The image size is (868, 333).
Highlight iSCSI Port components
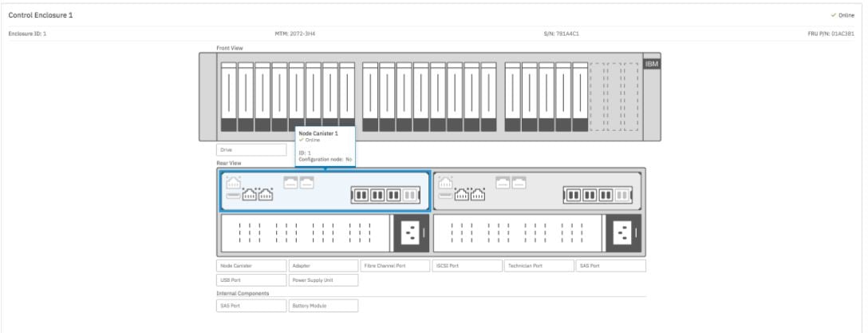tap(466, 265)
